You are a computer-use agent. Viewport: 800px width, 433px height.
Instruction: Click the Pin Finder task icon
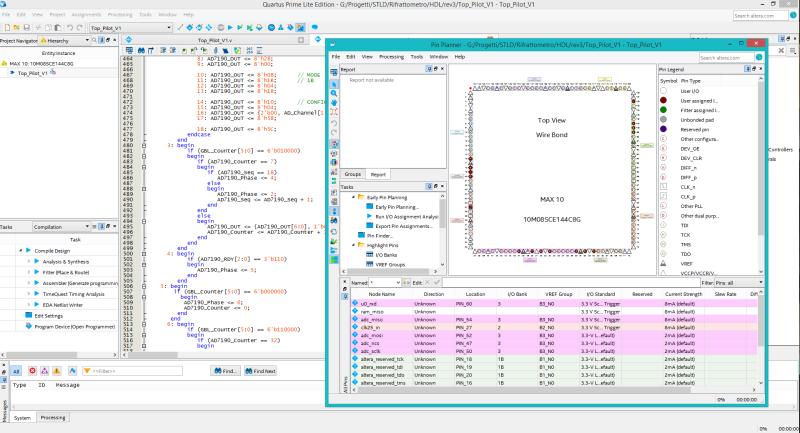361,236
